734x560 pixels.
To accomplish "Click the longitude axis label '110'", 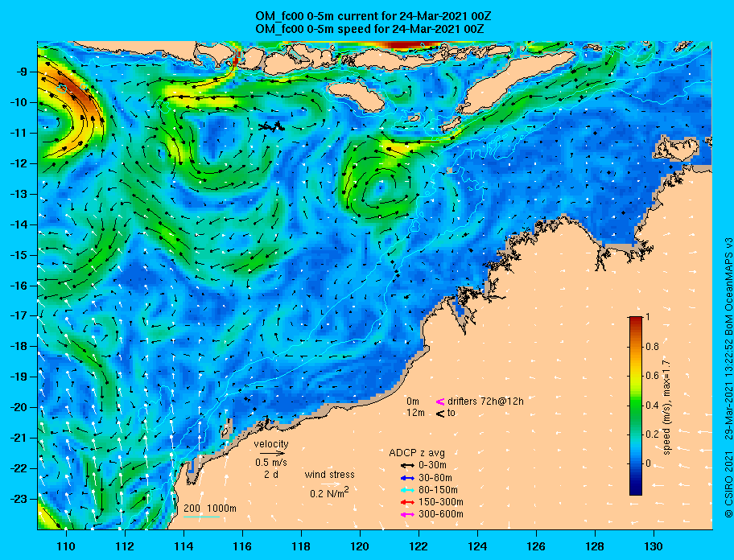I will point(66,546).
